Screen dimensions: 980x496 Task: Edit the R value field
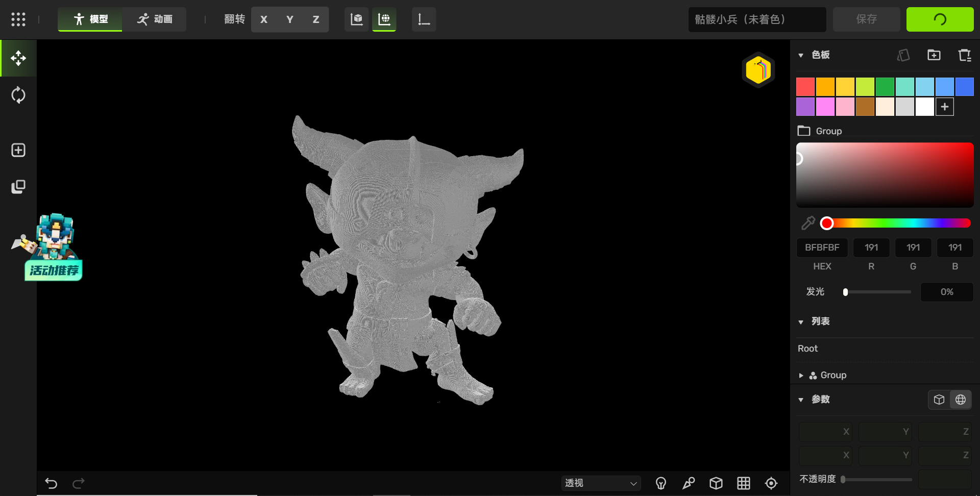(871, 247)
